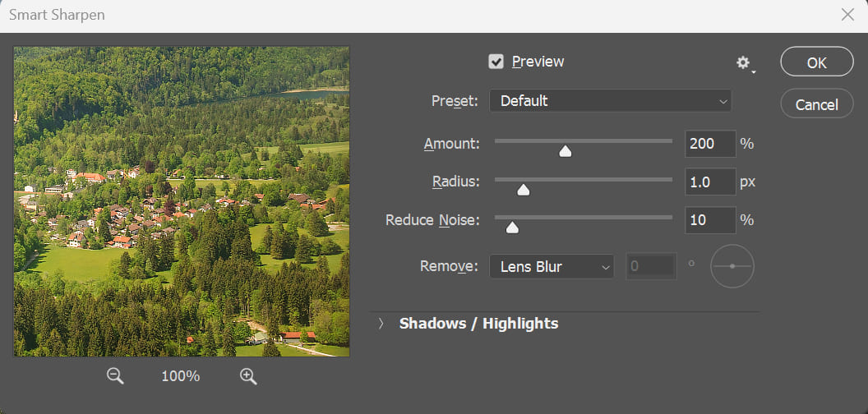Click the Radius value field showing 1.0

(710, 182)
